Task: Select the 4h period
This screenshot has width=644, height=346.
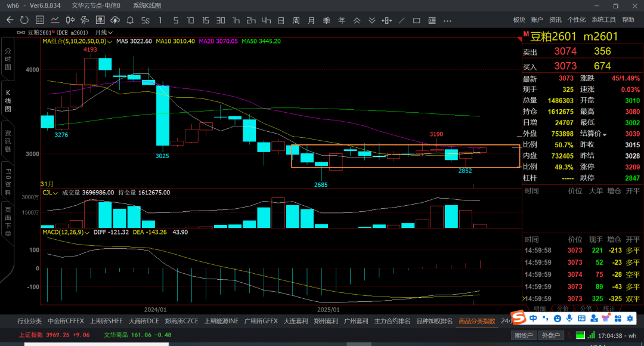Action: 266,20
